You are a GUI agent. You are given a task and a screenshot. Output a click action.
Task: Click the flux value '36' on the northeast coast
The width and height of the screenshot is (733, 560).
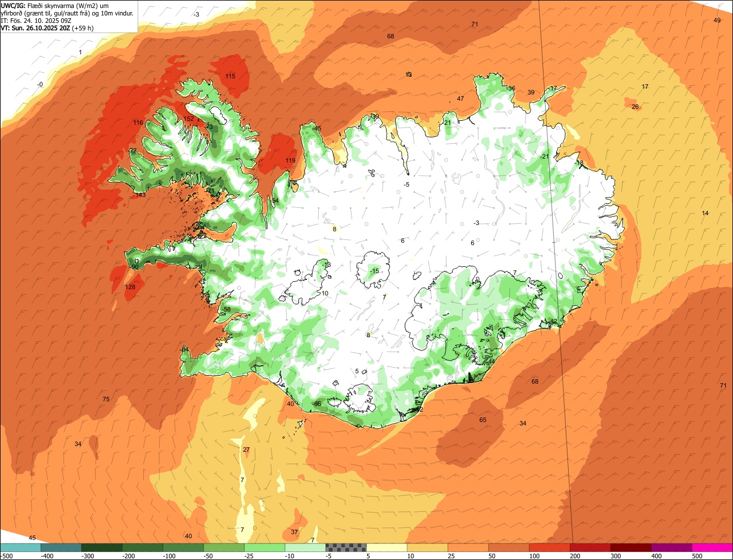(511, 88)
